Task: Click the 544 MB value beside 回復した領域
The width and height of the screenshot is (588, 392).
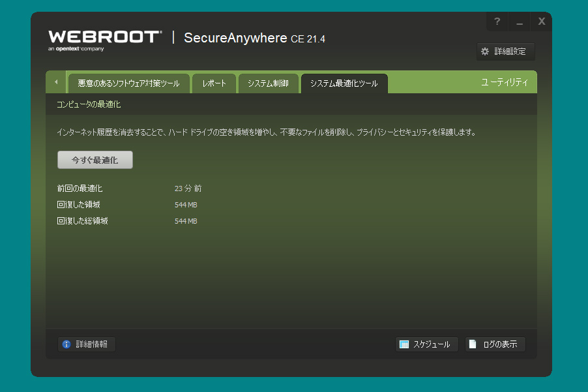Action: pos(186,205)
